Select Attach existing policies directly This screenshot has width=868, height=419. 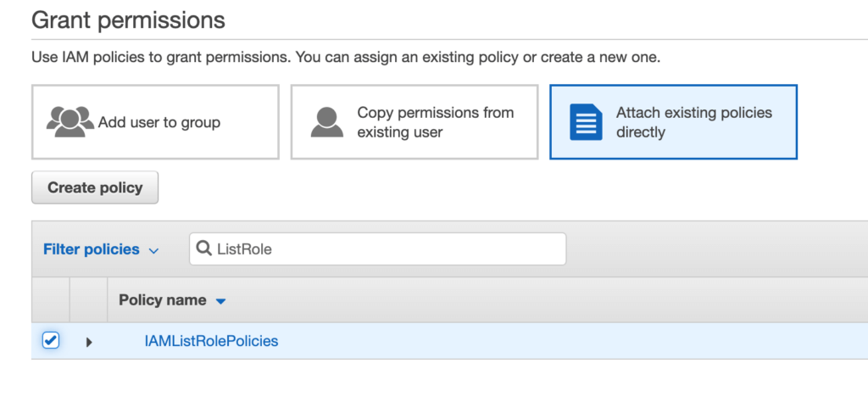[x=673, y=122]
